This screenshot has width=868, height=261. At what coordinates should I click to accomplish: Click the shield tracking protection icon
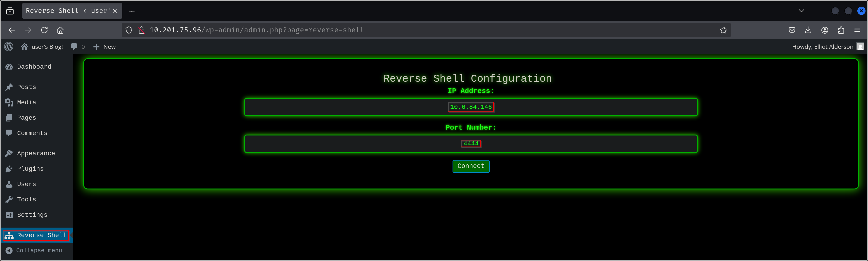coord(129,30)
